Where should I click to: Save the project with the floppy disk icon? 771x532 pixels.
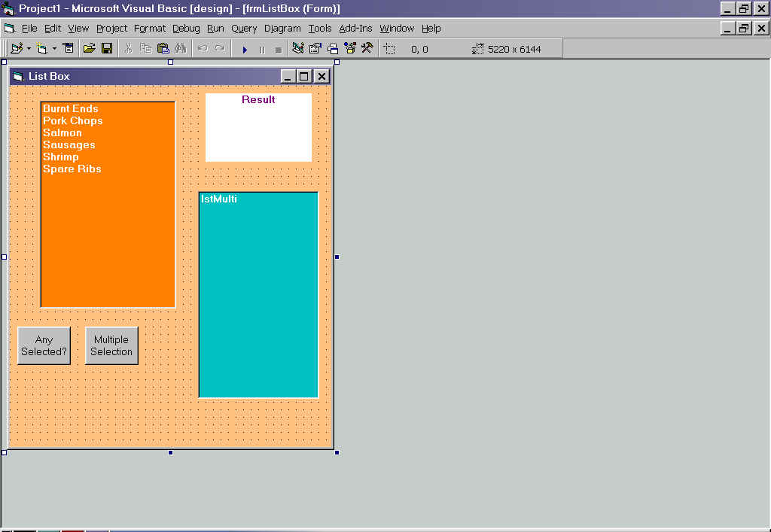click(x=107, y=49)
